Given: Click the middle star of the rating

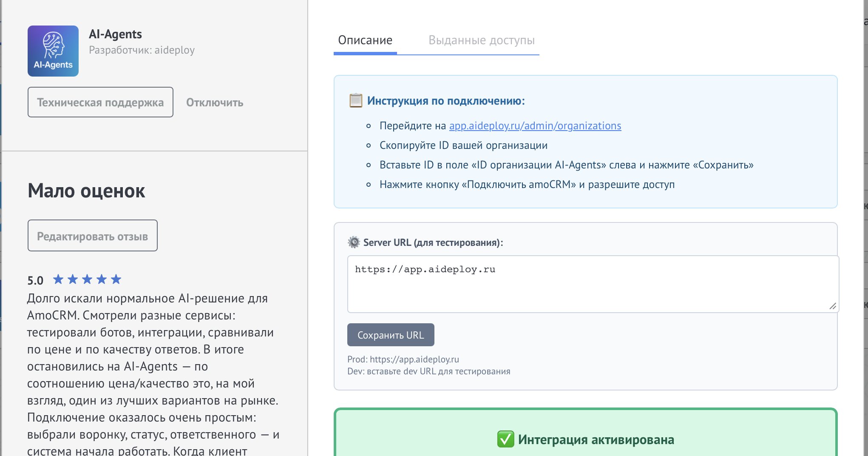Looking at the screenshot, I should point(86,279).
